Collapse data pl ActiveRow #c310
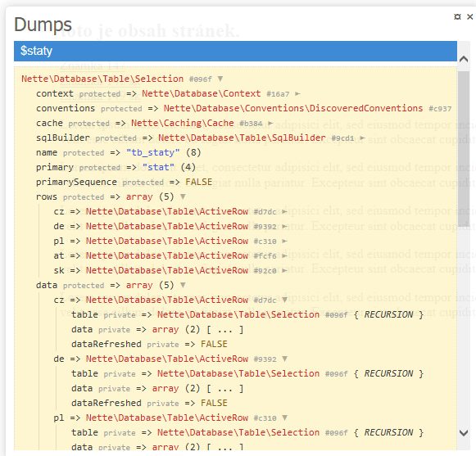 click(284, 418)
